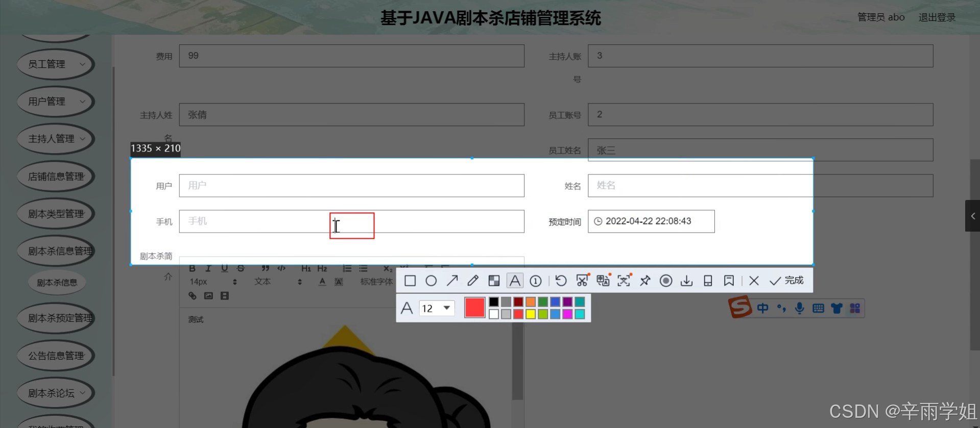Screen dimensions: 980x428
Task: Toggle bold in the rich text editor
Action: tap(193, 268)
